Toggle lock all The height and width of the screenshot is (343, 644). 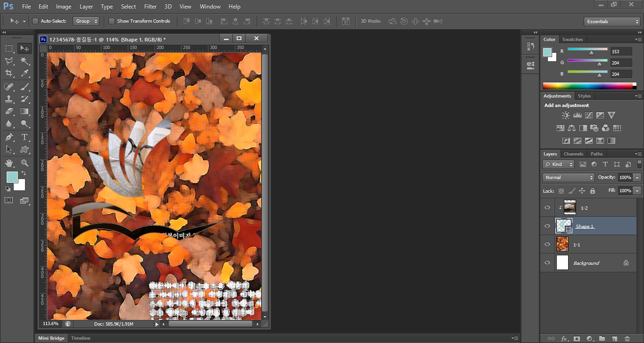[x=593, y=191]
